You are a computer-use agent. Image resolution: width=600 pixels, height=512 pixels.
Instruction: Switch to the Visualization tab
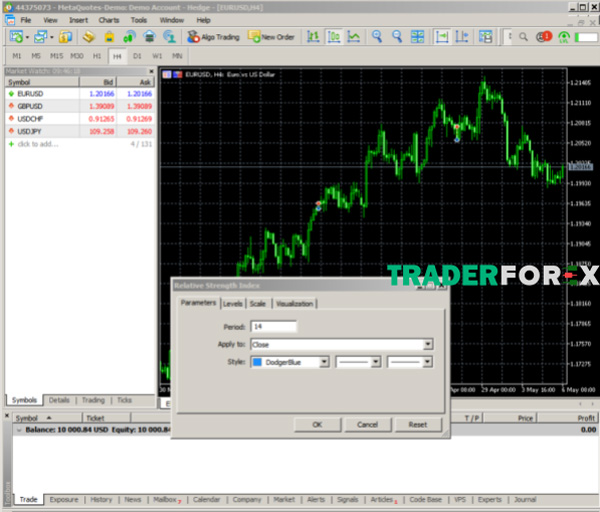tap(294, 303)
